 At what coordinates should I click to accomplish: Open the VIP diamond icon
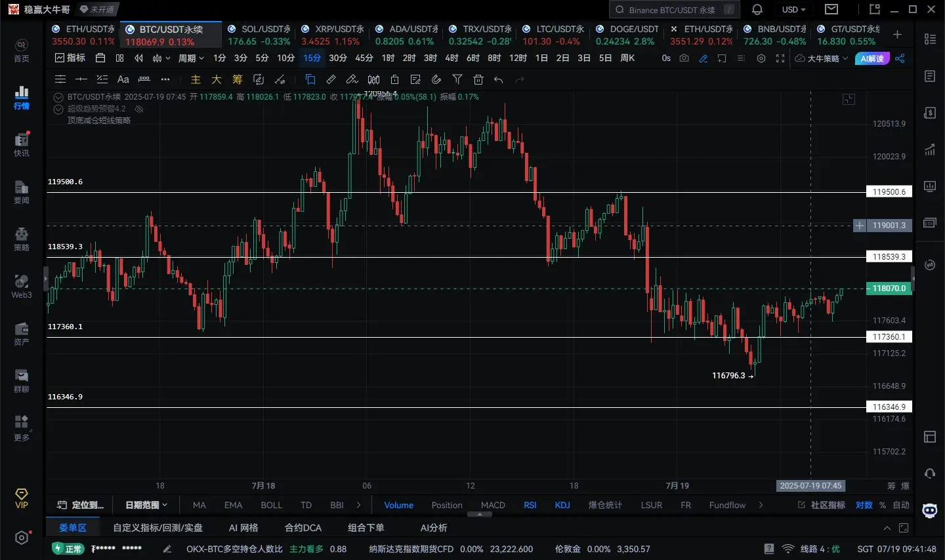[22, 498]
